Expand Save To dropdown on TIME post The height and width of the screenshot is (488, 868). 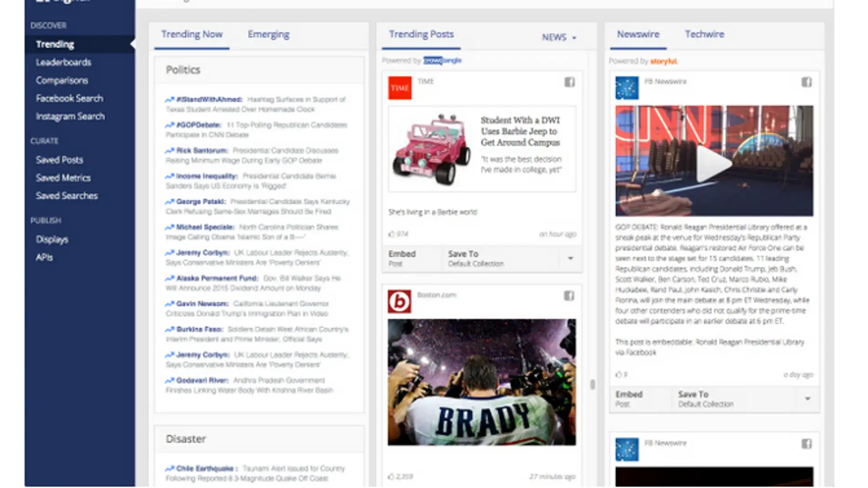click(570, 258)
